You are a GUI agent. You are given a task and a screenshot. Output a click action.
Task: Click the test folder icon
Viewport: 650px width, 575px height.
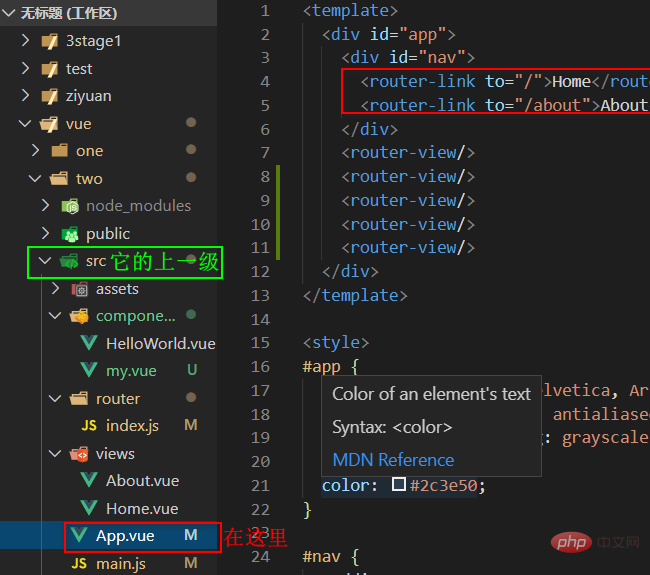pos(50,69)
